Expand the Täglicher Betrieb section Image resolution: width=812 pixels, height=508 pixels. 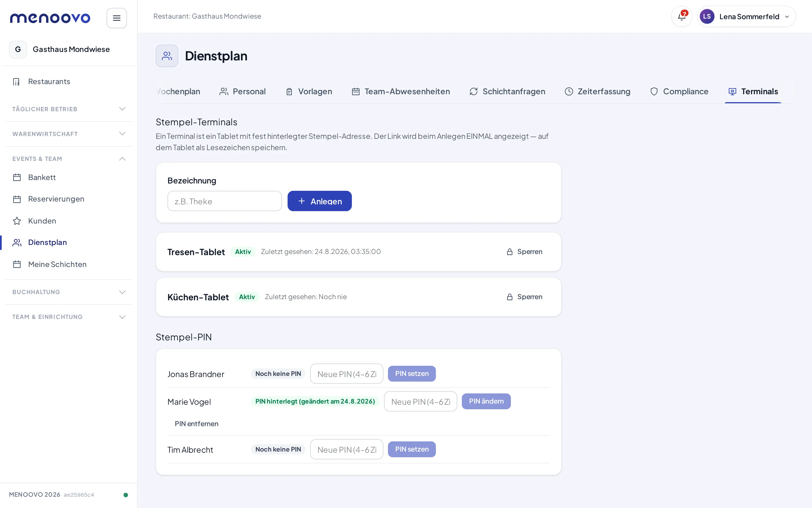[69, 109]
